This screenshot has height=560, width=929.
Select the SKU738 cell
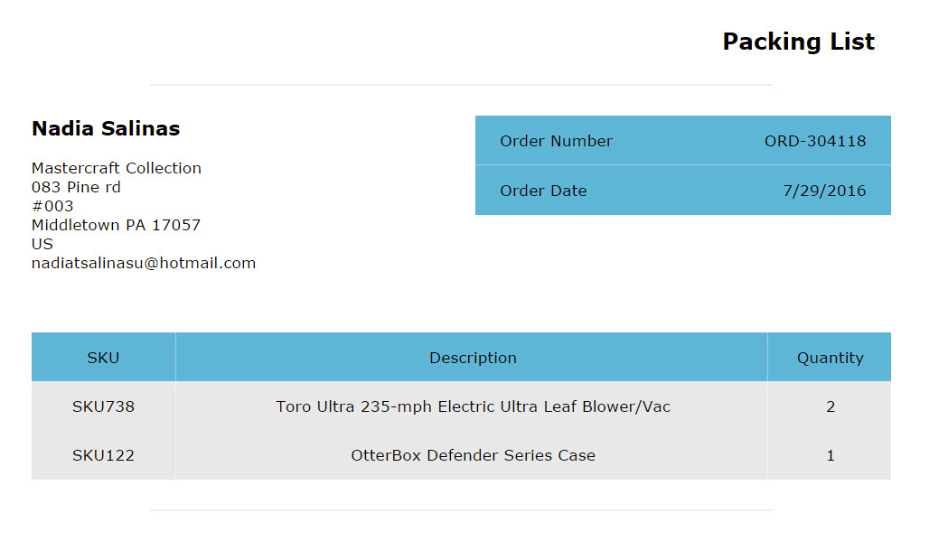(103, 406)
